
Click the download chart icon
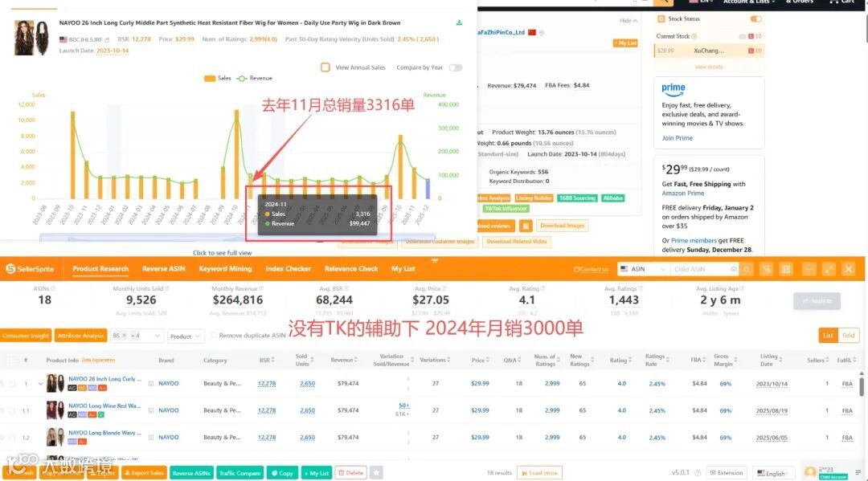459,22
